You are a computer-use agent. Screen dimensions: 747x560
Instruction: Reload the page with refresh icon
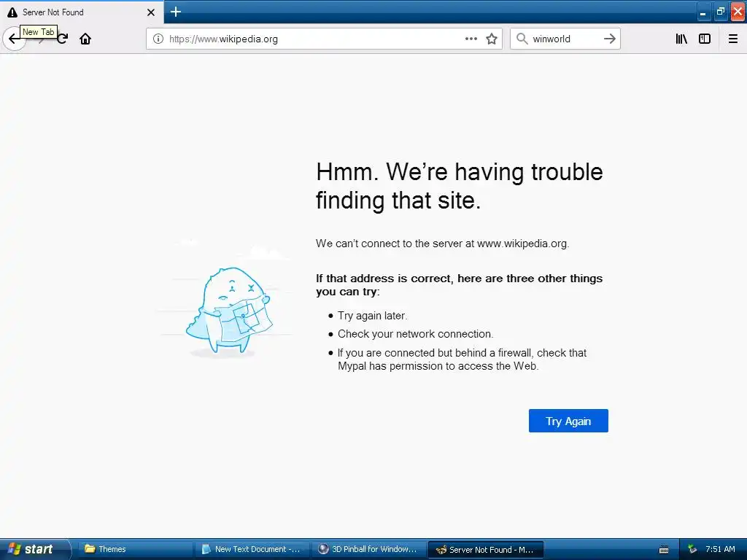(x=63, y=39)
